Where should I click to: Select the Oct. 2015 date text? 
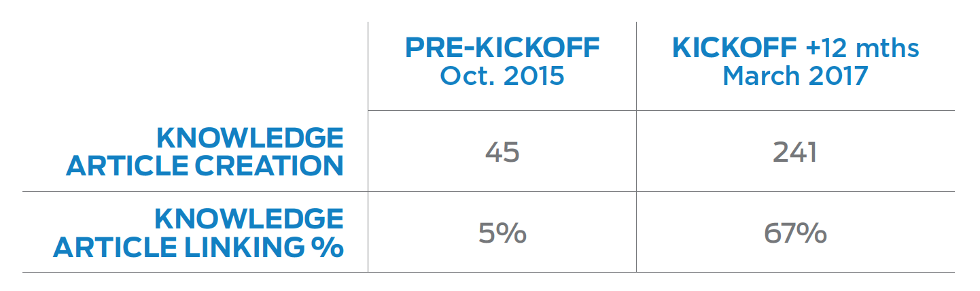click(502, 75)
